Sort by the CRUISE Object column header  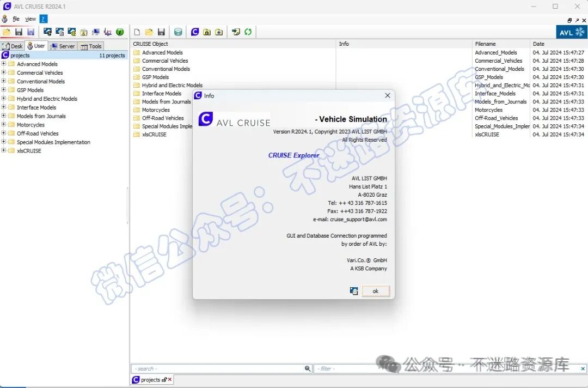(x=233, y=44)
